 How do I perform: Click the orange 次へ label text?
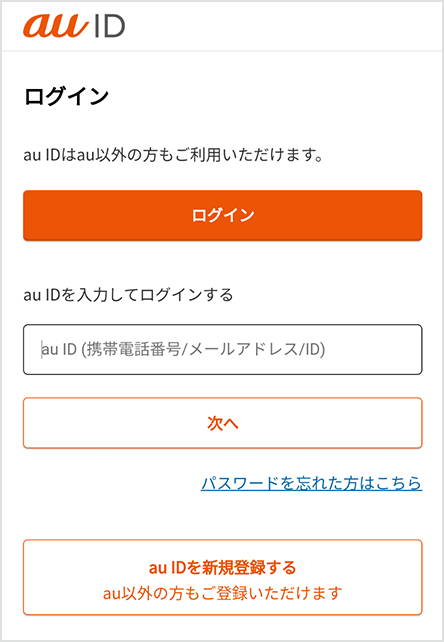click(223, 423)
